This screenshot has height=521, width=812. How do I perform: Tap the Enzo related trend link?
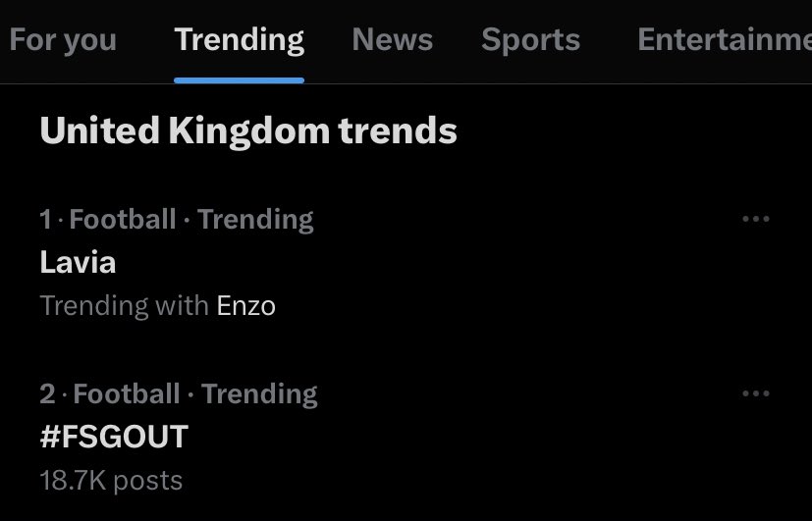pos(245,306)
